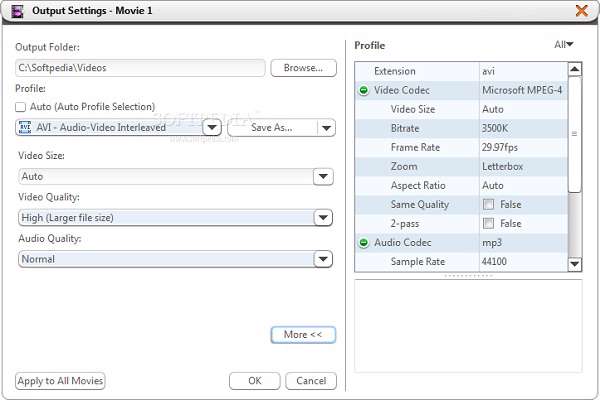The width and height of the screenshot is (600, 400).
Task: Click the 44100 sample rate value
Action: point(494,262)
